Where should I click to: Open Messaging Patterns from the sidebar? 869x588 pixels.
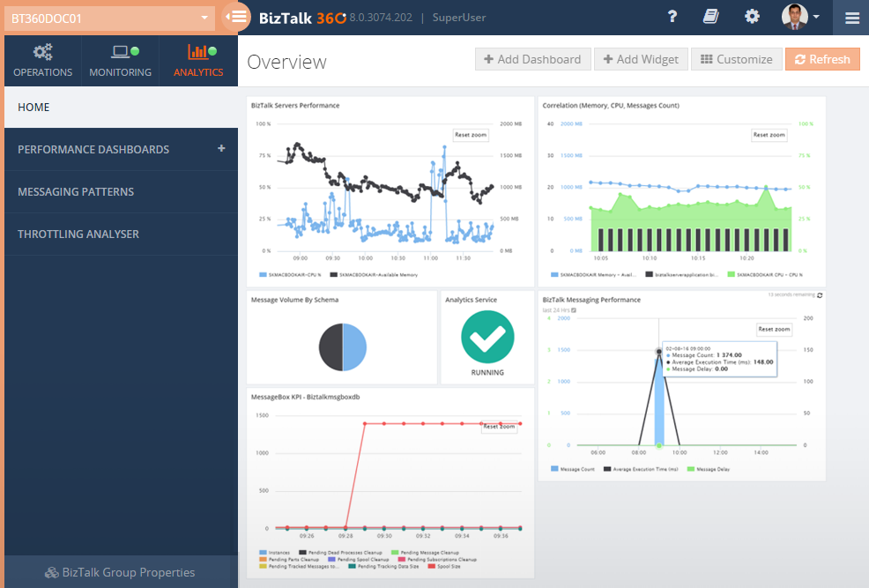(x=76, y=191)
